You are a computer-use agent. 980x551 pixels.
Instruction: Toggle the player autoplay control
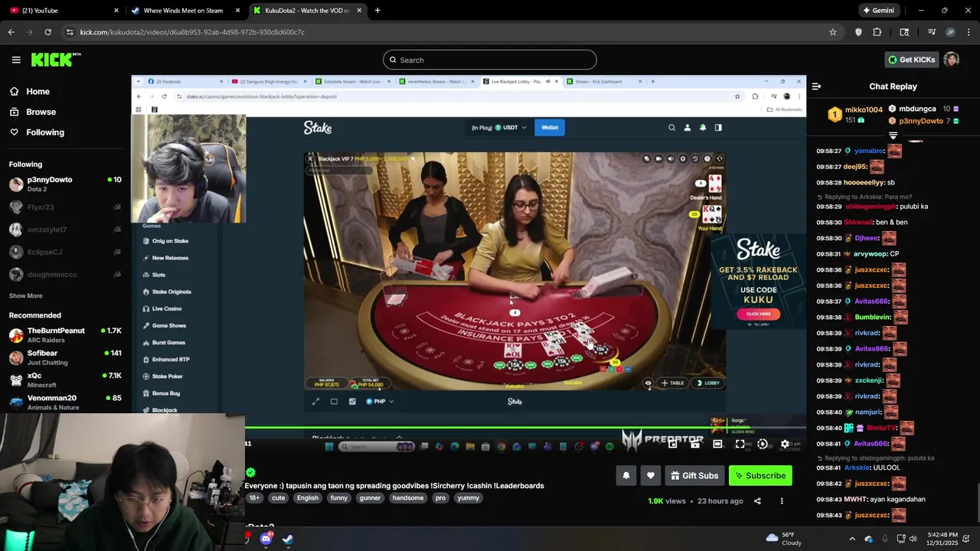click(762, 444)
